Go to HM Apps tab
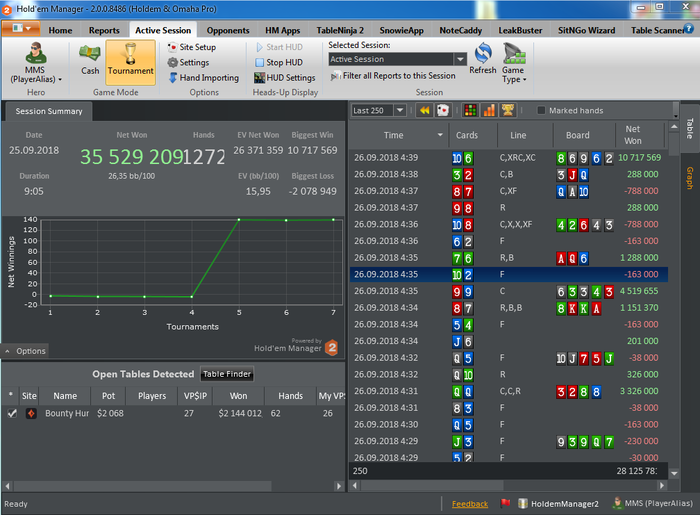Image resolution: width=700 pixels, height=515 pixels. [x=283, y=30]
